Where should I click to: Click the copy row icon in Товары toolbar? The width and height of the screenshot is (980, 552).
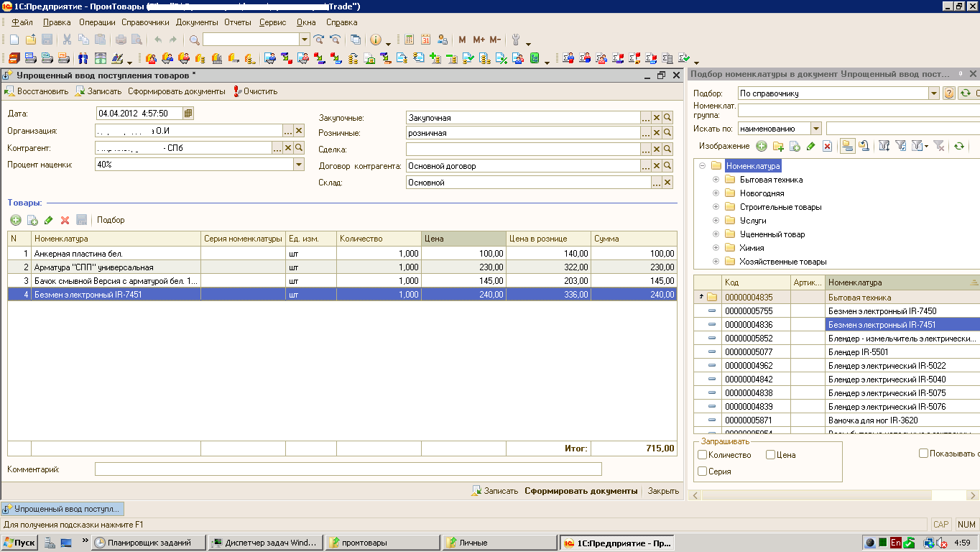click(32, 220)
